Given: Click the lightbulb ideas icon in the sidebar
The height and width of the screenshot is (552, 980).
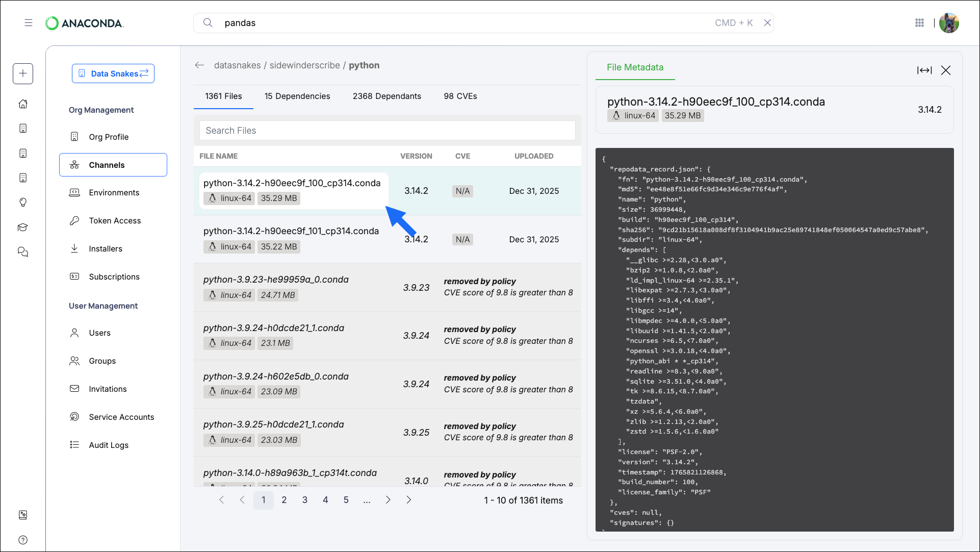Looking at the screenshot, I should pos(23,202).
